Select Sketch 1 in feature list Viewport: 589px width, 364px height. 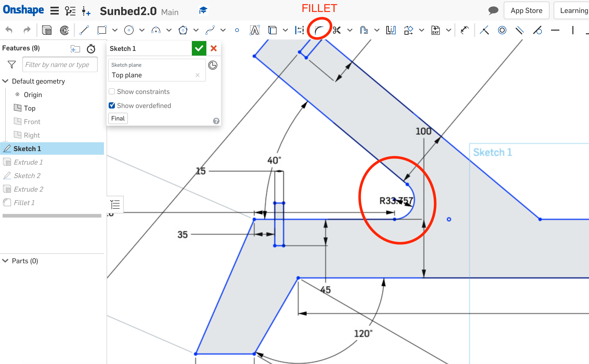(52, 149)
